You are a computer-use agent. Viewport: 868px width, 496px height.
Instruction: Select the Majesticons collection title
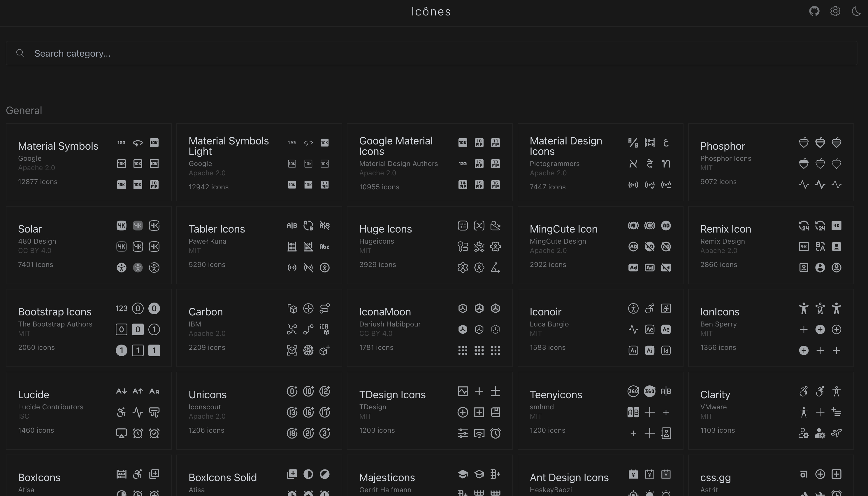coord(387,477)
